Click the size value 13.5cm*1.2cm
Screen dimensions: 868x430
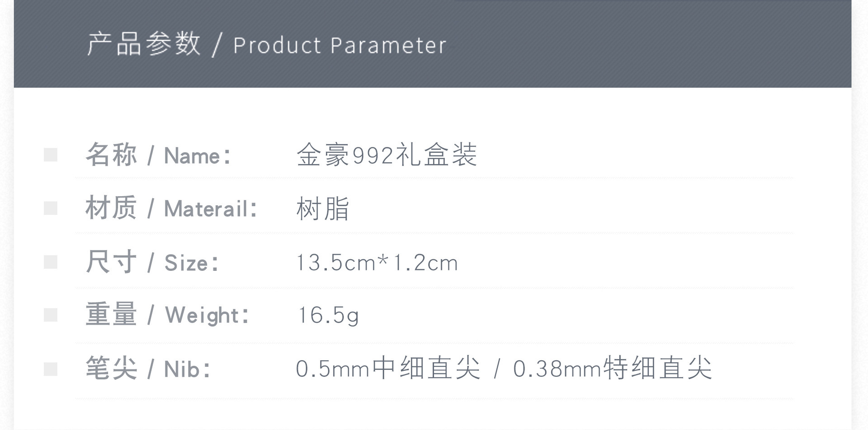(377, 263)
